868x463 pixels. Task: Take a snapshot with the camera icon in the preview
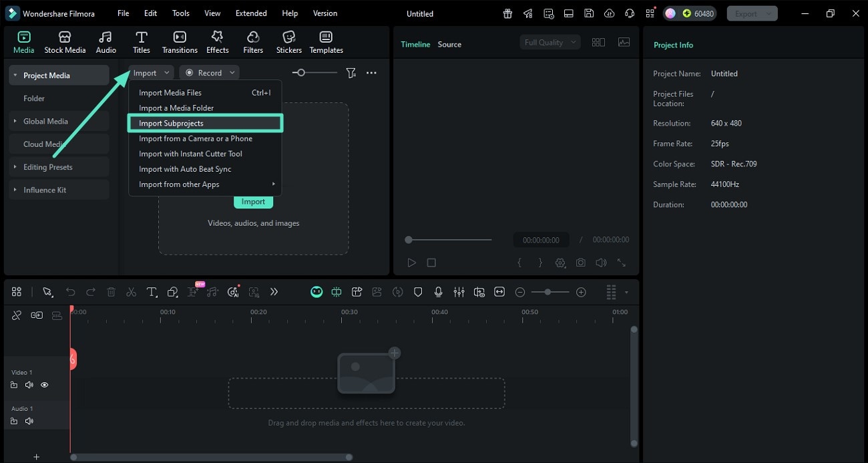(x=580, y=263)
